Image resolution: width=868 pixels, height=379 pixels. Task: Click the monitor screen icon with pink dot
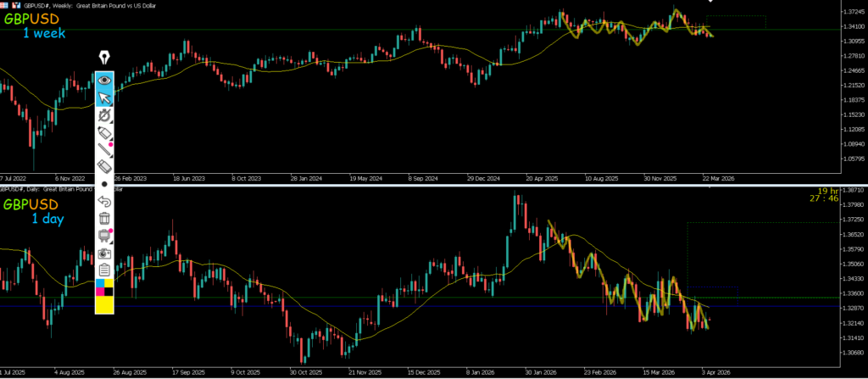pyautogui.click(x=105, y=236)
